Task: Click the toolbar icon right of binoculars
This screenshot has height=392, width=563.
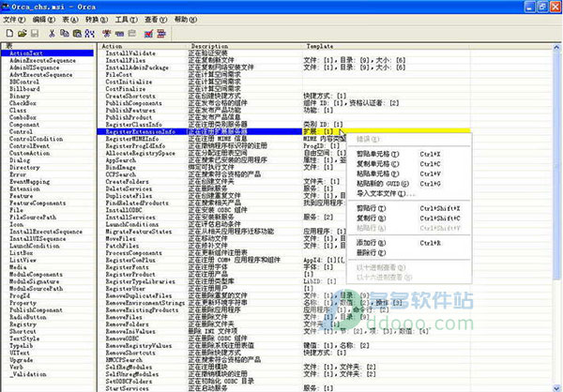Action: click(x=106, y=34)
